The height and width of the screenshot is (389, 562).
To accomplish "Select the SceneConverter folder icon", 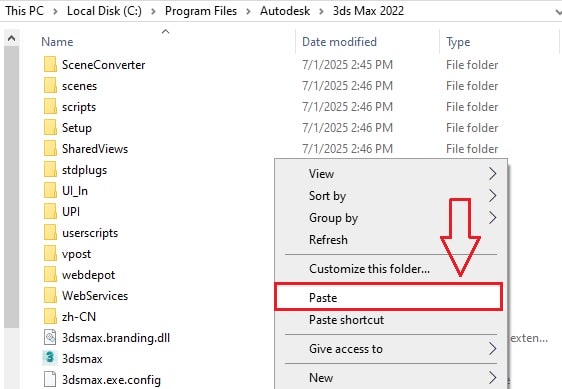I will pyautogui.click(x=50, y=65).
